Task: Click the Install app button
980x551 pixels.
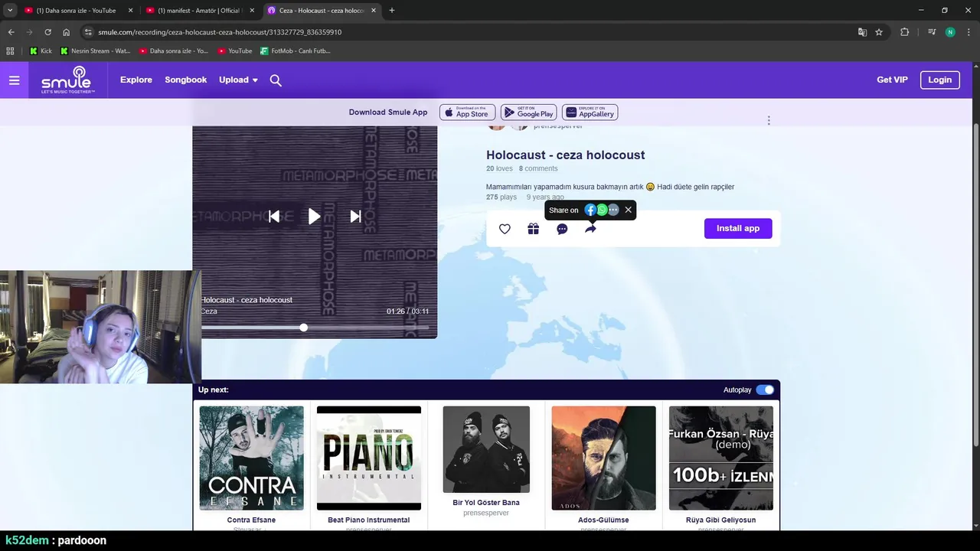Action: (738, 228)
